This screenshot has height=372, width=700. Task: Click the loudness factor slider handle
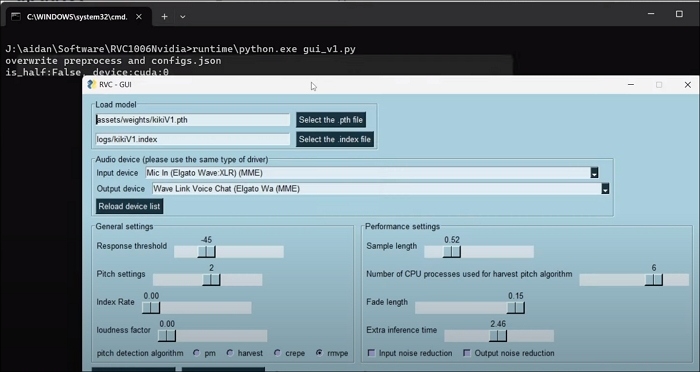[167, 336]
